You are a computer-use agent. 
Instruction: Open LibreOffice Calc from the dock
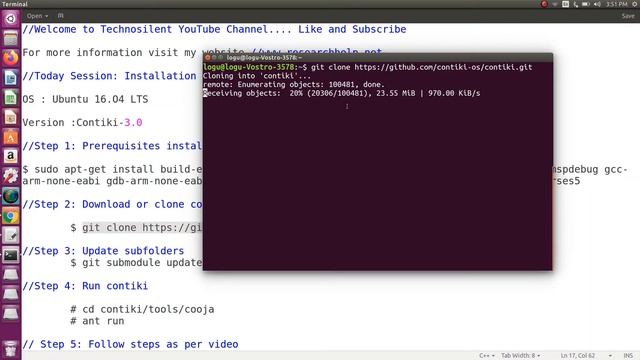click(x=11, y=98)
